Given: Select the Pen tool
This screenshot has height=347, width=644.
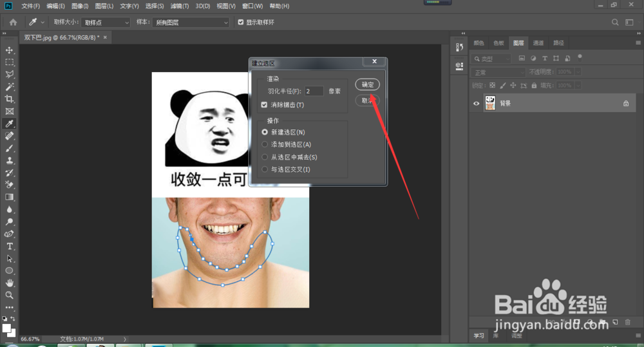Looking at the screenshot, I should [x=10, y=234].
